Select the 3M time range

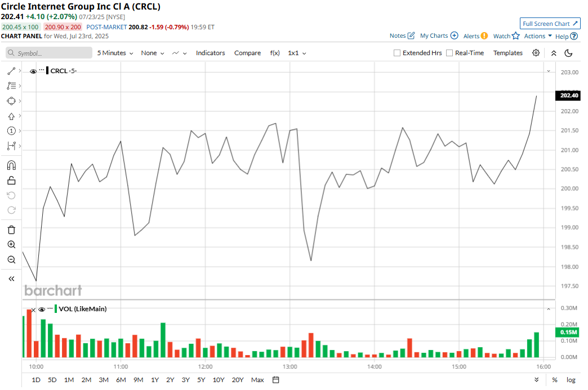pyautogui.click(x=104, y=380)
